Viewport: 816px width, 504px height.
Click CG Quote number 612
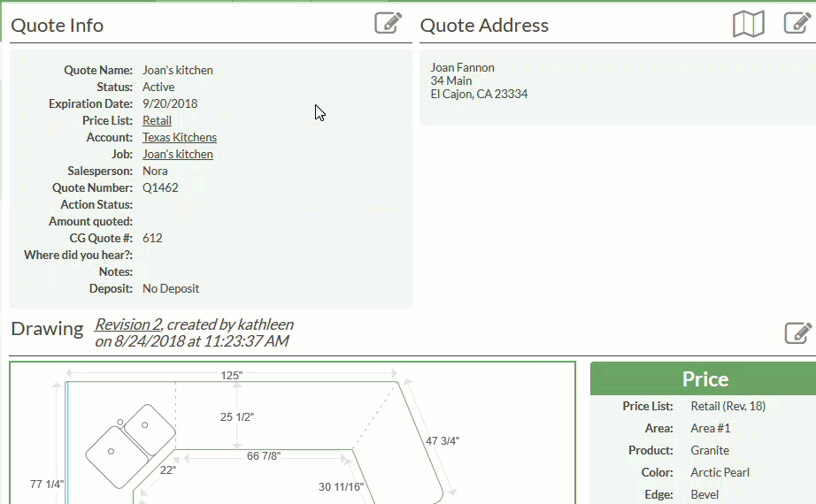click(x=152, y=238)
